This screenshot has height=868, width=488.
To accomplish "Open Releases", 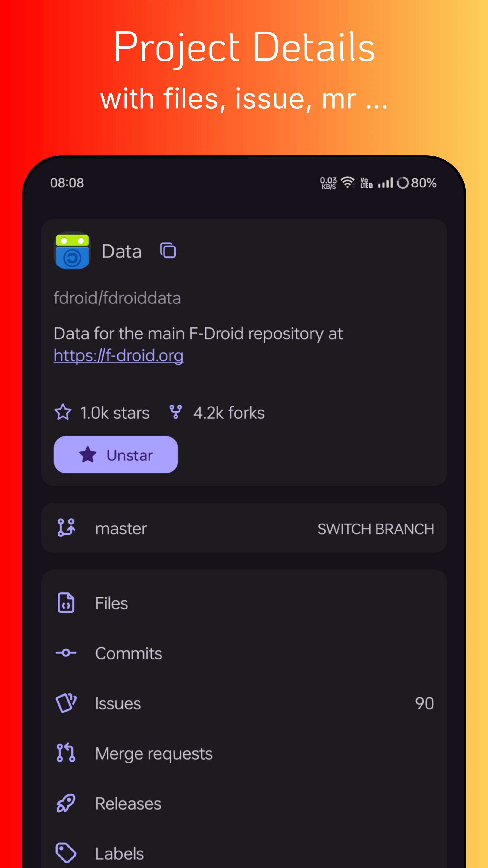I will 244,803.
